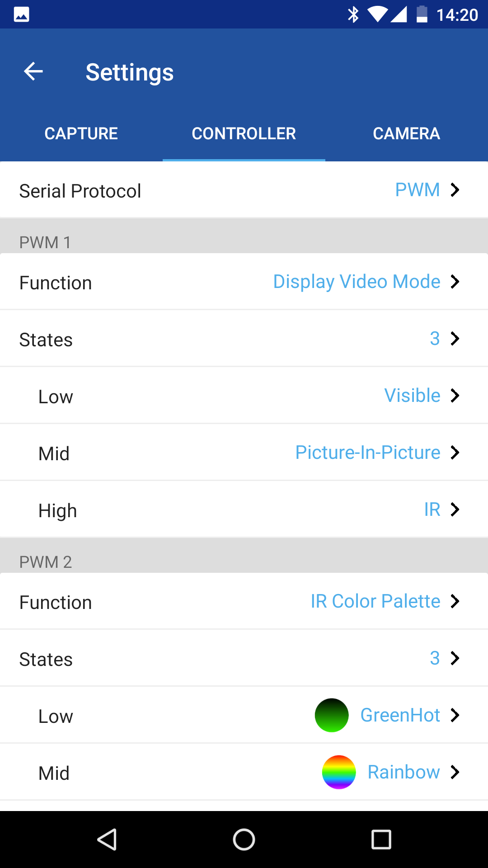
Task: Select the CONTROLLER tab
Action: pyautogui.click(x=244, y=134)
